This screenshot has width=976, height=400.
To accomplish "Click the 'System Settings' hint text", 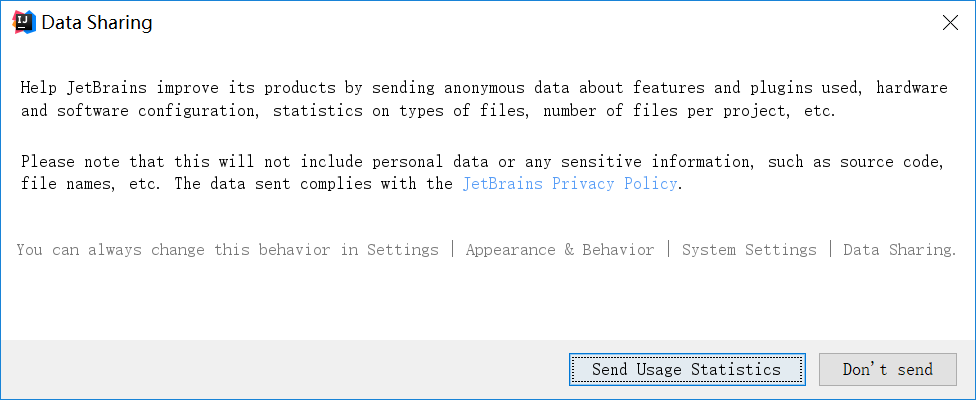I will pos(749,250).
